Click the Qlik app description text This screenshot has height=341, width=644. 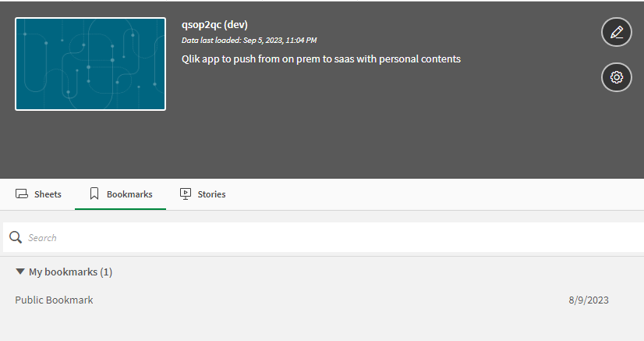[x=321, y=59]
